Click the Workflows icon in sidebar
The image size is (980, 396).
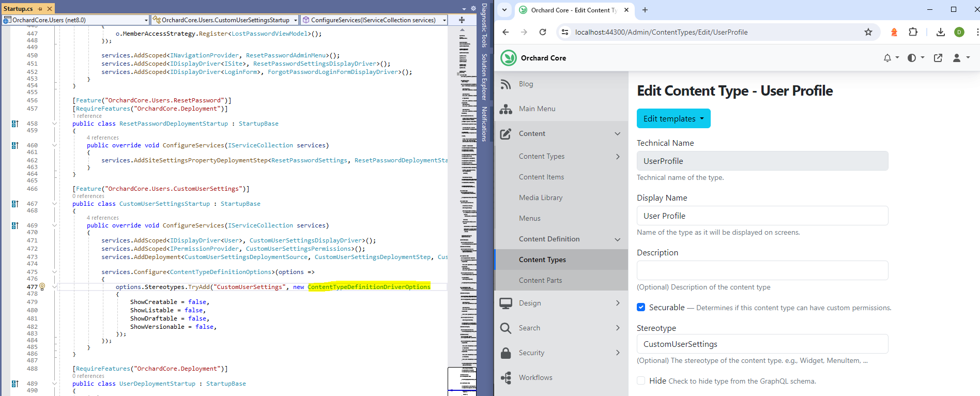pos(506,378)
